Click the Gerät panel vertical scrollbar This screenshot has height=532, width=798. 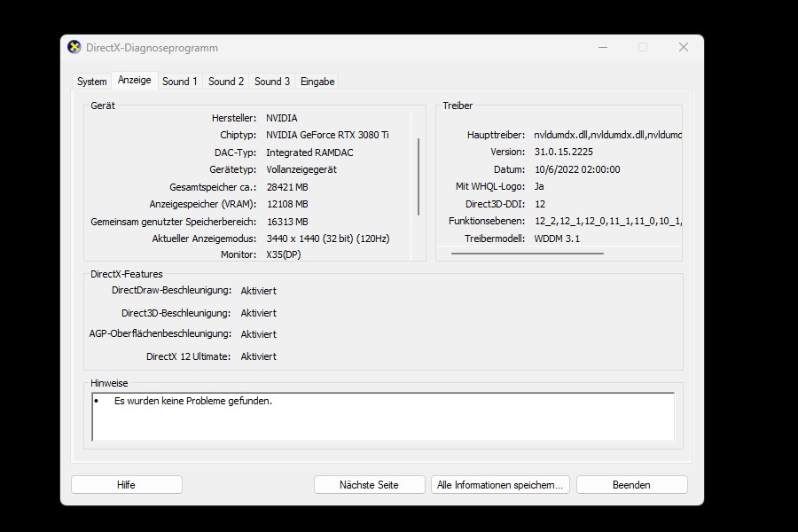(419, 176)
